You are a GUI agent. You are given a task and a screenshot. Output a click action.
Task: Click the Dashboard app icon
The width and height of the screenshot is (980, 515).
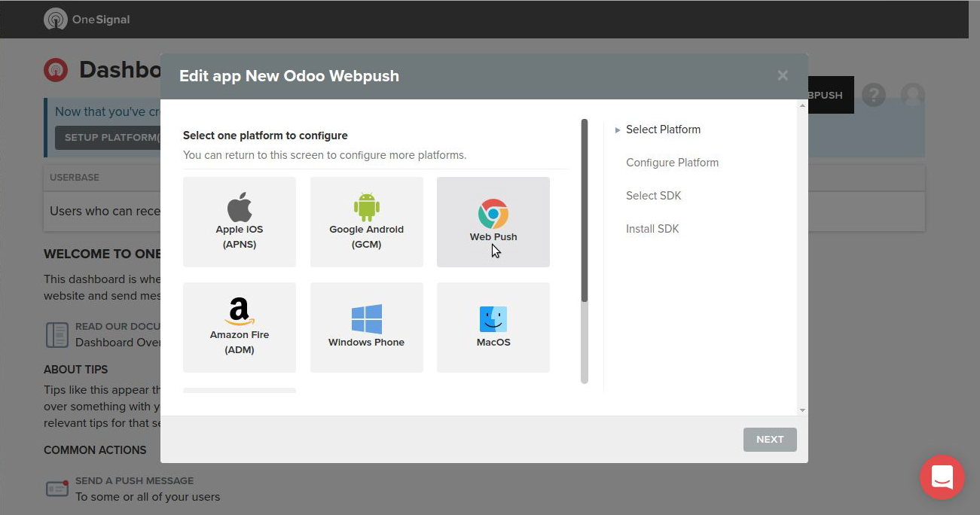tap(56, 70)
